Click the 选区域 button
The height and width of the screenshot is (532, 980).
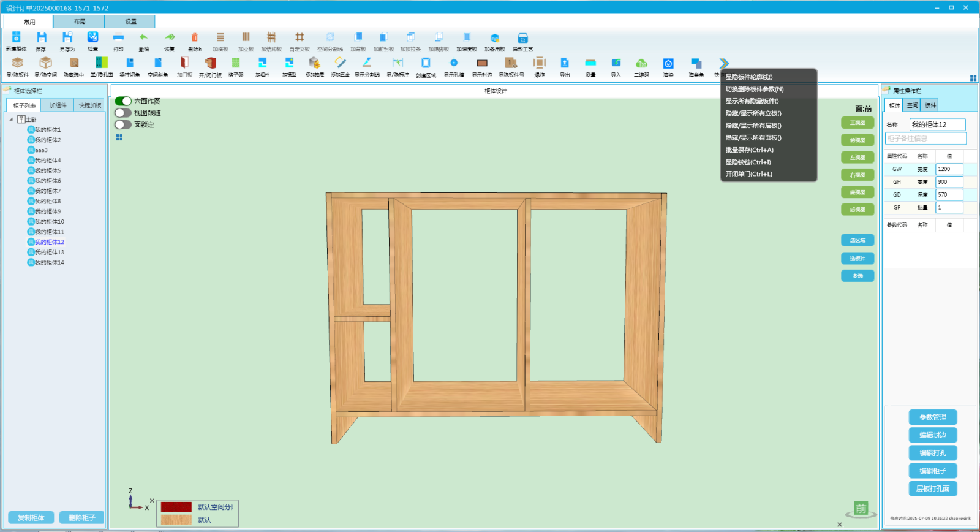(x=858, y=240)
